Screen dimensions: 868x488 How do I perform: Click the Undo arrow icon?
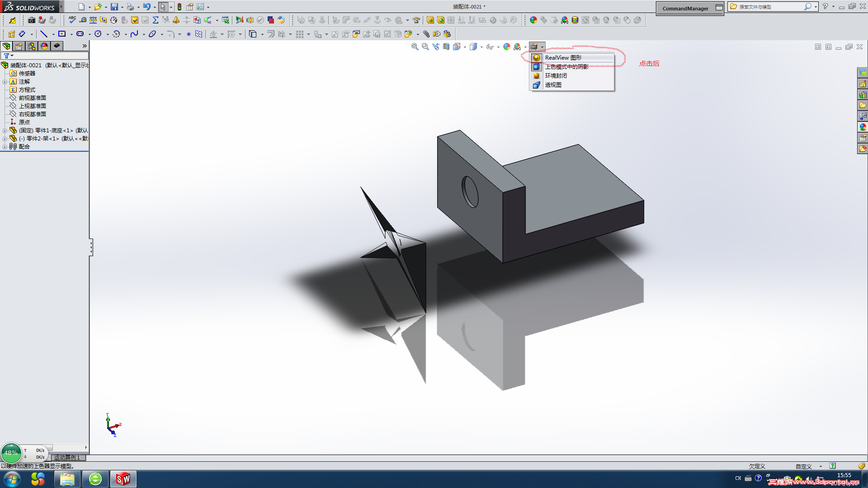tap(146, 7)
